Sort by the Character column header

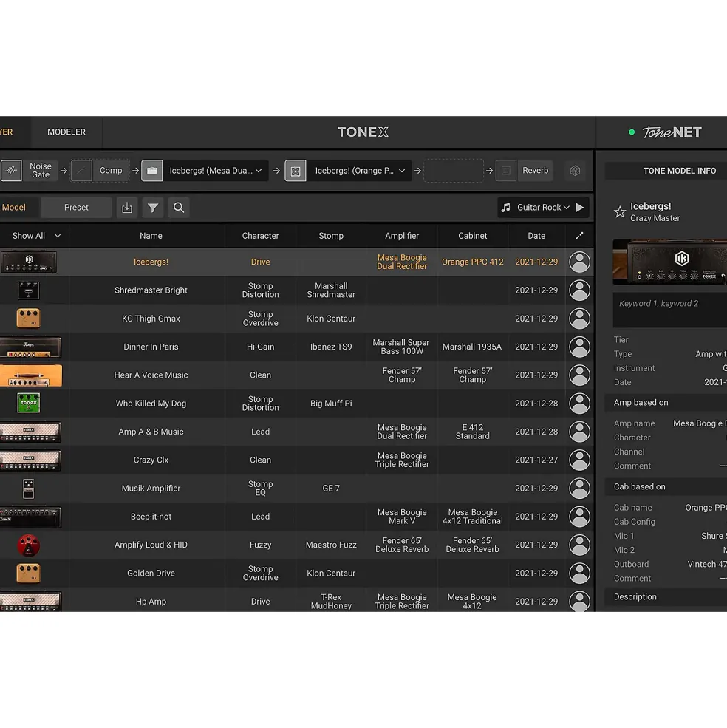coord(261,236)
